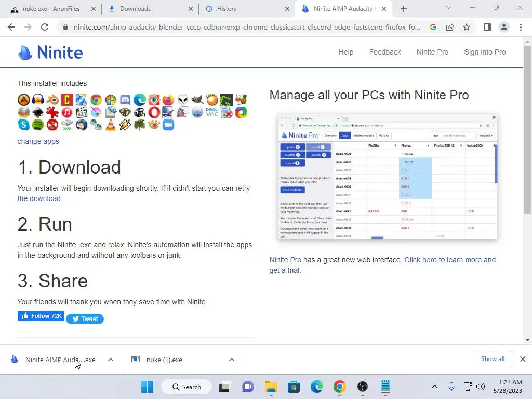532x399 pixels.
Task: Click the Discord icon in installer list
Action: click(x=125, y=100)
